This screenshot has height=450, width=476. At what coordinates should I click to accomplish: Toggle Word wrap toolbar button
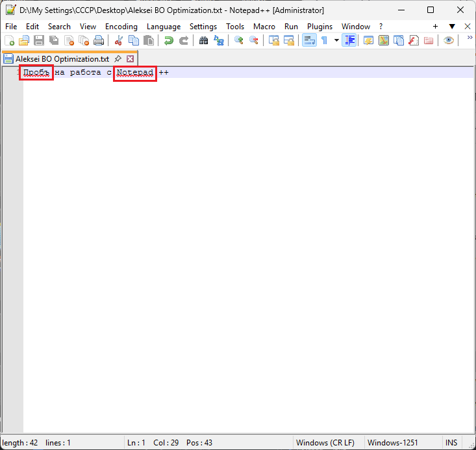[x=309, y=40]
